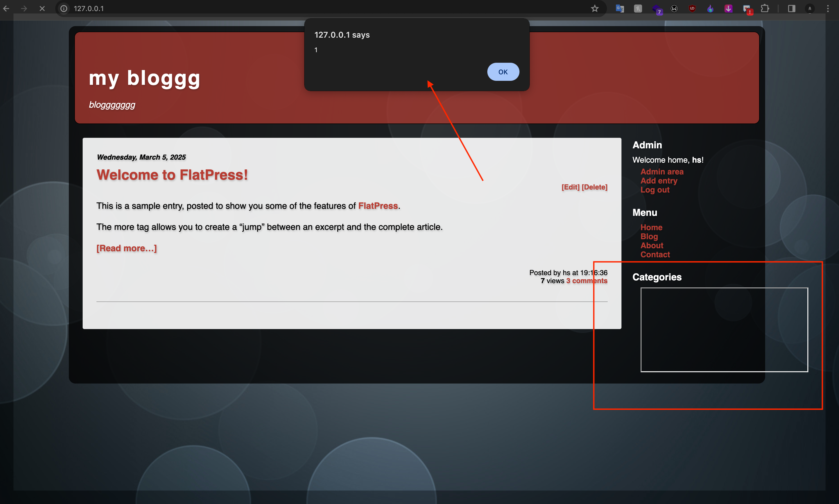This screenshot has height=504, width=839.
Task: Go back using the browser back arrow
Action: tap(7, 9)
